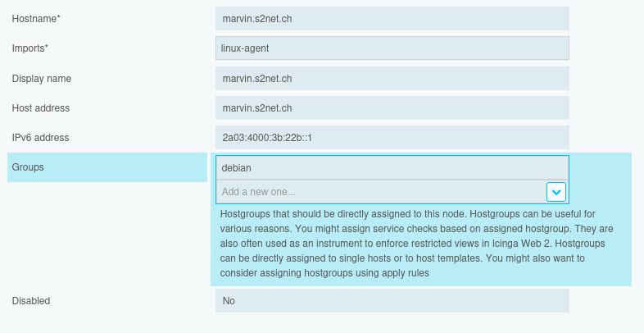Click the Disabled label

click(31, 301)
